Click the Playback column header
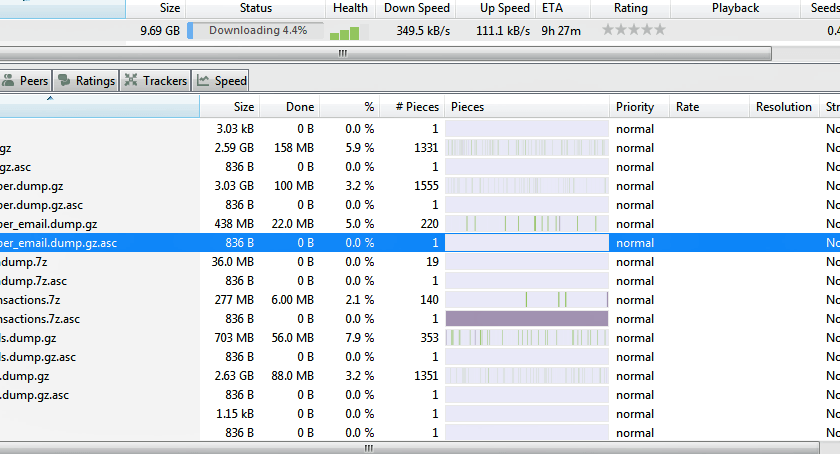 (x=735, y=8)
